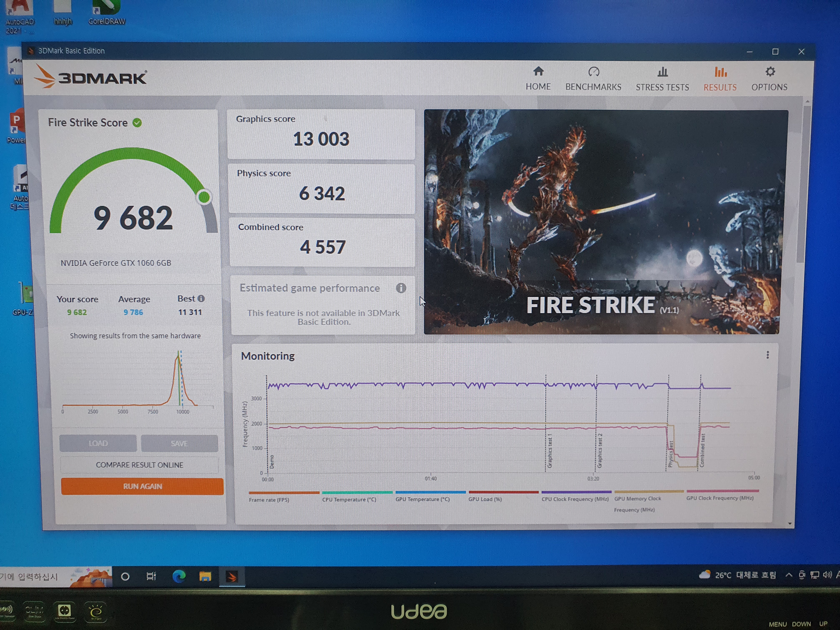Click the Cortana circle icon on taskbar

click(x=125, y=577)
